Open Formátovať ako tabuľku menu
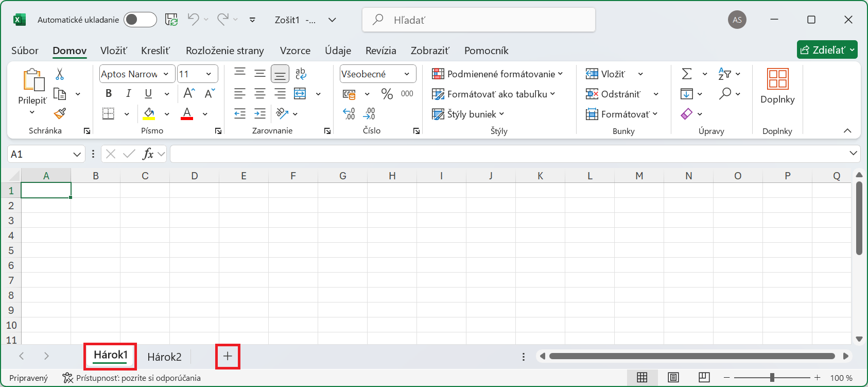 [493, 94]
